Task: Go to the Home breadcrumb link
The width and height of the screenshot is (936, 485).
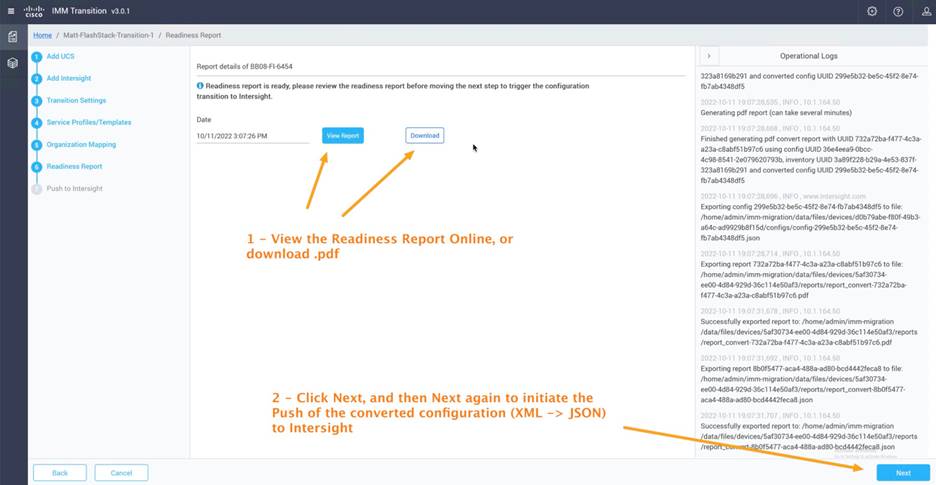Action: click(x=42, y=35)
